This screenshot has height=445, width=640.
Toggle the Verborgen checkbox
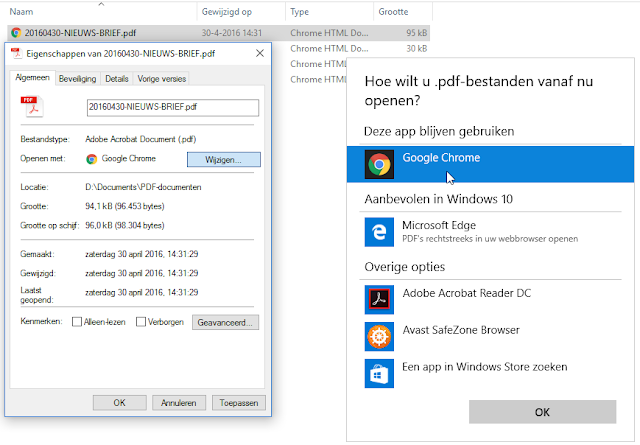tap(141, 322)
